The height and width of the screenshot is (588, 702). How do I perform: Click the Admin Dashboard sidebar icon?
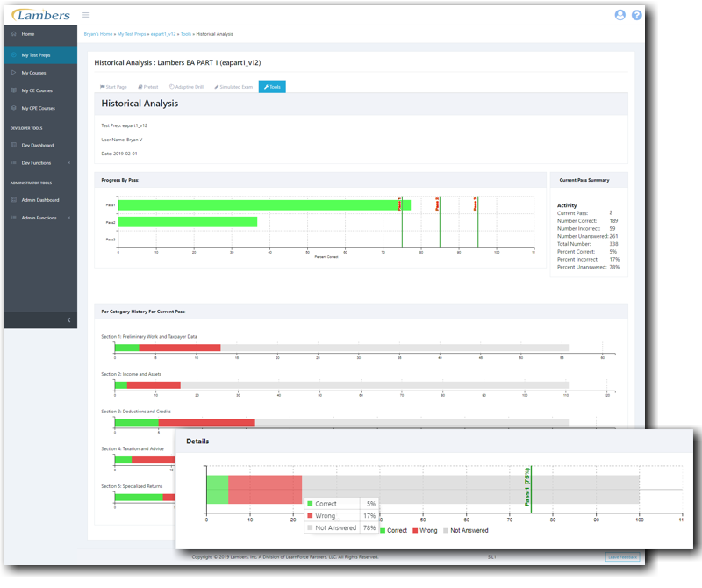click(14, 200)
